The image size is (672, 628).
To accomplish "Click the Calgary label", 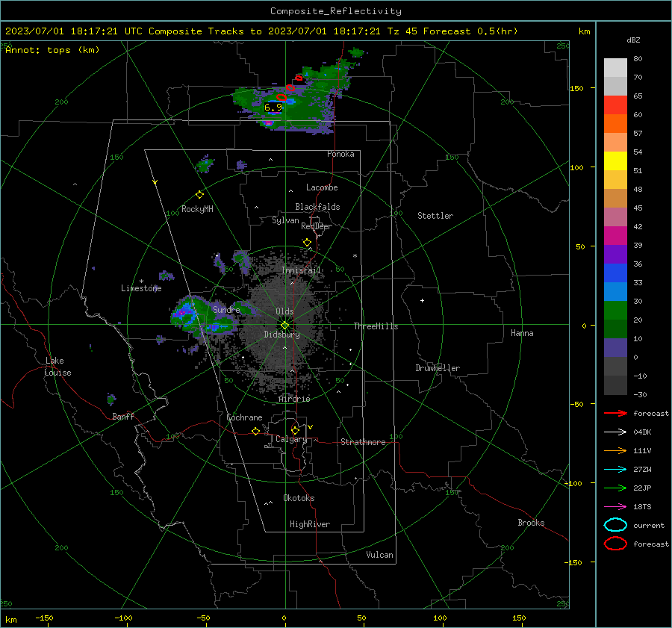I will [x=291, y=439].
